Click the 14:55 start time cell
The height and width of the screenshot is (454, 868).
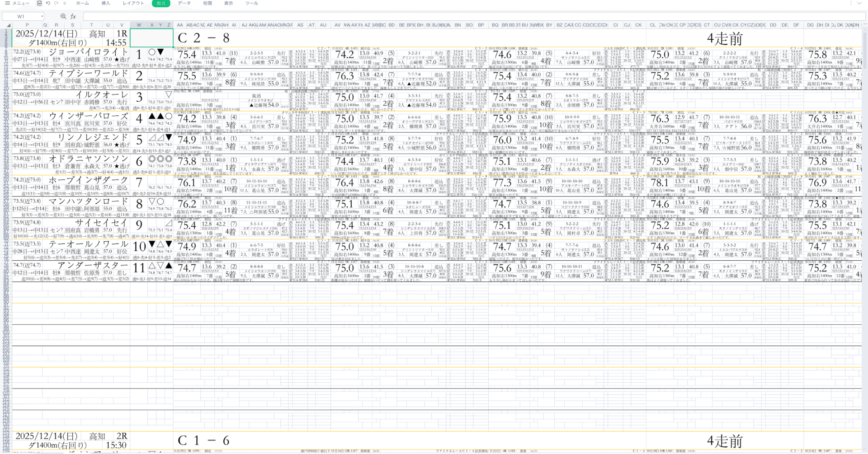pyautogui.click(x=116, y=43)
